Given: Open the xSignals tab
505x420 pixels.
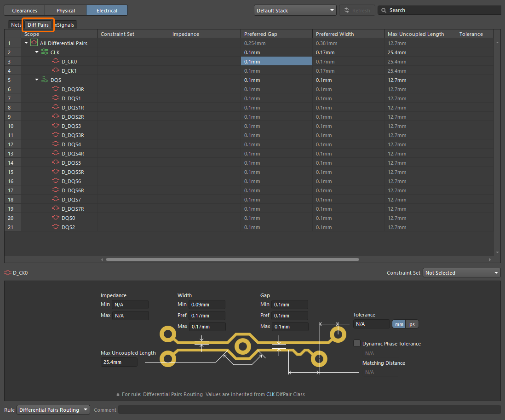Looking at the screenshot, I should [x=65, y=25].
